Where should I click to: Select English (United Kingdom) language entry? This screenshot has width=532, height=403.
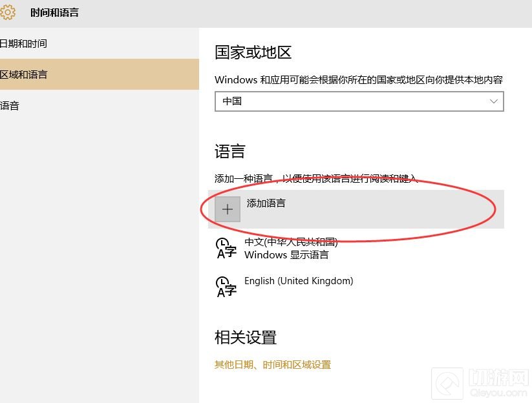(299, 281)
